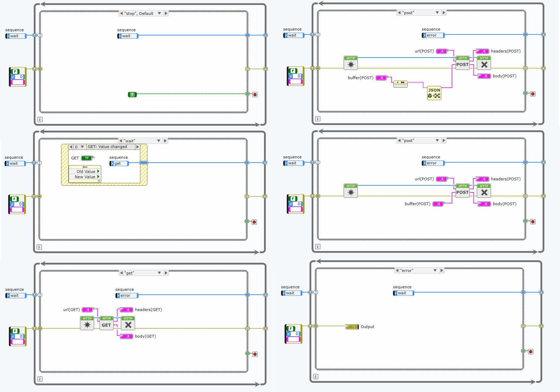Screen dimensions: 560x392
Task: Show previous case of the "get" case structure
Action: [121, 273]
